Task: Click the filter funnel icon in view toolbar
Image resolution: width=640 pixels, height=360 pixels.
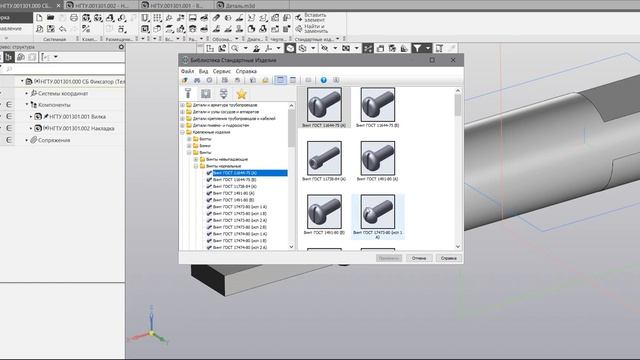Action: pos(417,49)
